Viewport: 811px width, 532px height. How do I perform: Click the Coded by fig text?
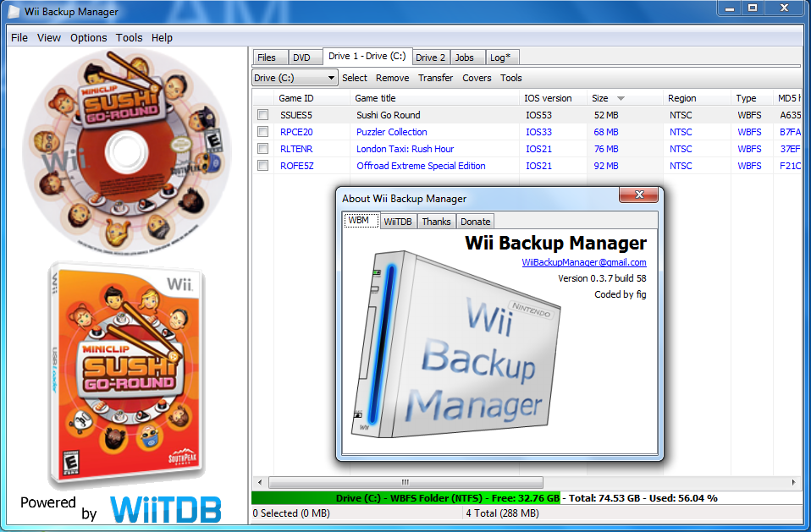621,294
